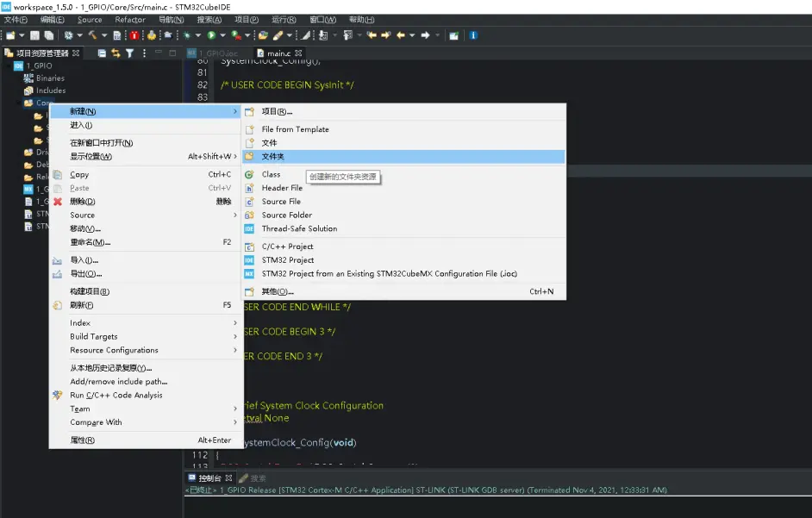Choose Run C/C++ Code Analysis
Image resolution: width=812 pixels, height=518 pixels.
146,396
